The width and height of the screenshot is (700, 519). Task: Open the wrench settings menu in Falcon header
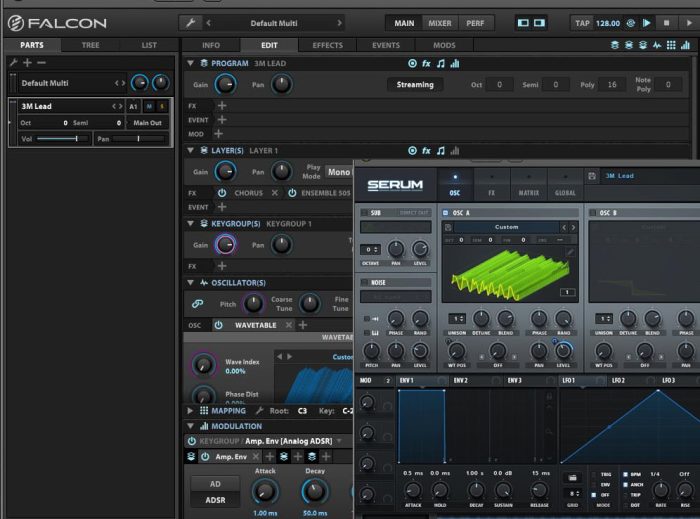click(190, 23)
